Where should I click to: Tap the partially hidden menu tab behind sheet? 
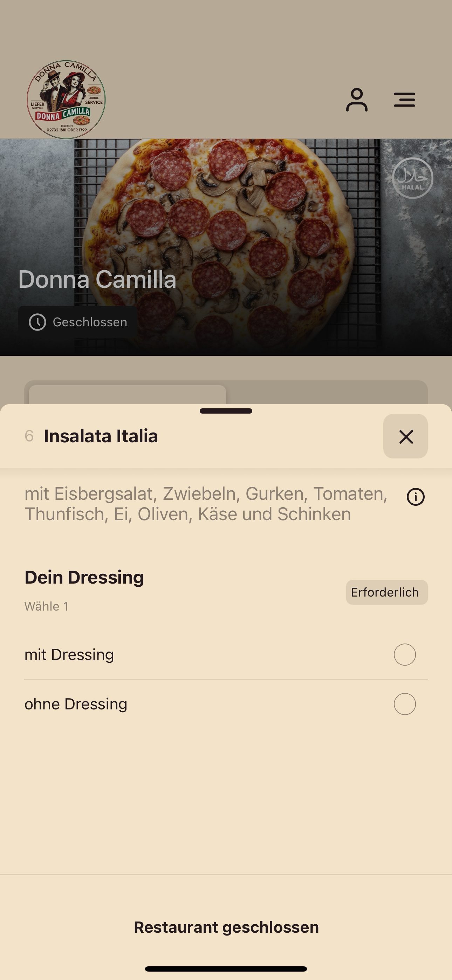[x=128, y=395]
